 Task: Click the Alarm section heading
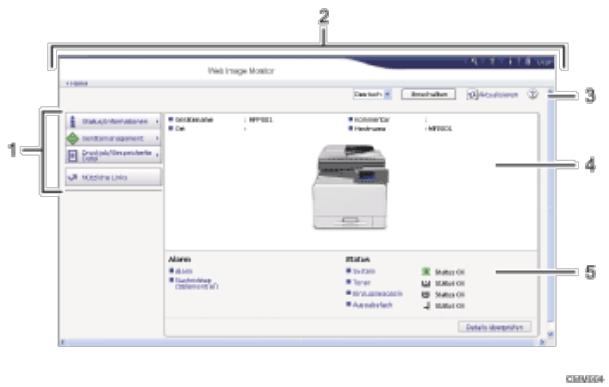click(179, 259)
